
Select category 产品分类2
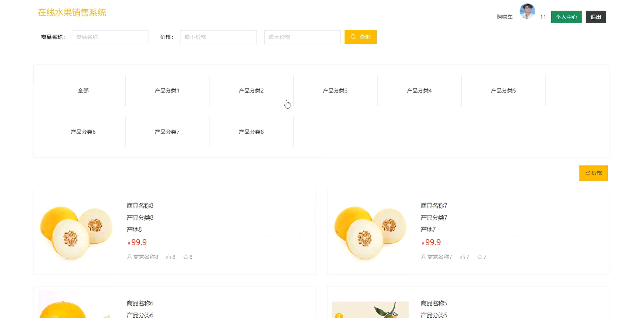pos(251,91)
